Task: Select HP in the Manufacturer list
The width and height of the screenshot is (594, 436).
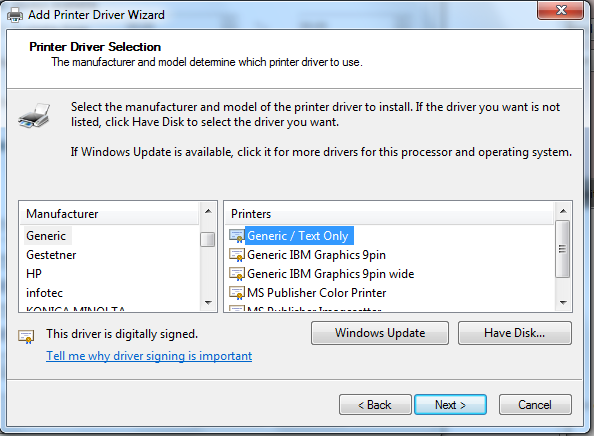Action: click(x=34, y=274)
